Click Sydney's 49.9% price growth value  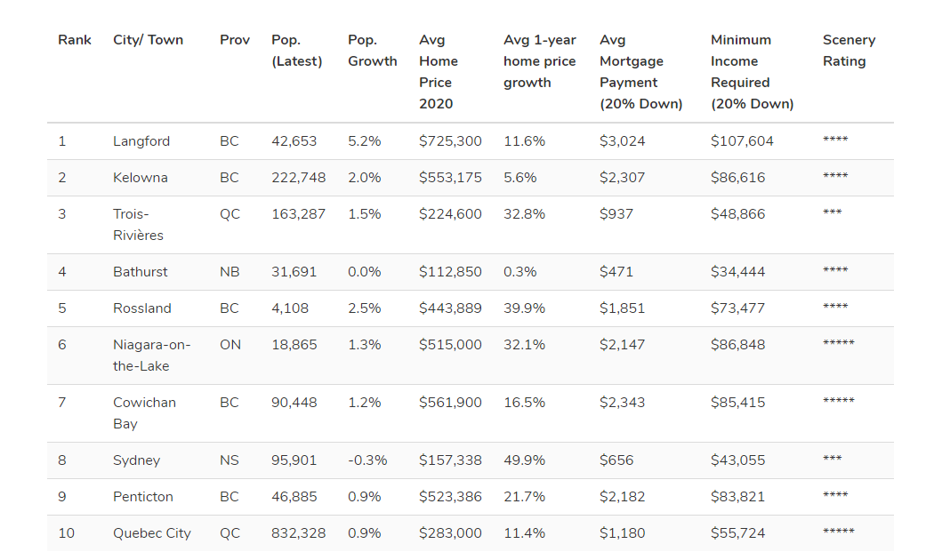pos(524,460)
